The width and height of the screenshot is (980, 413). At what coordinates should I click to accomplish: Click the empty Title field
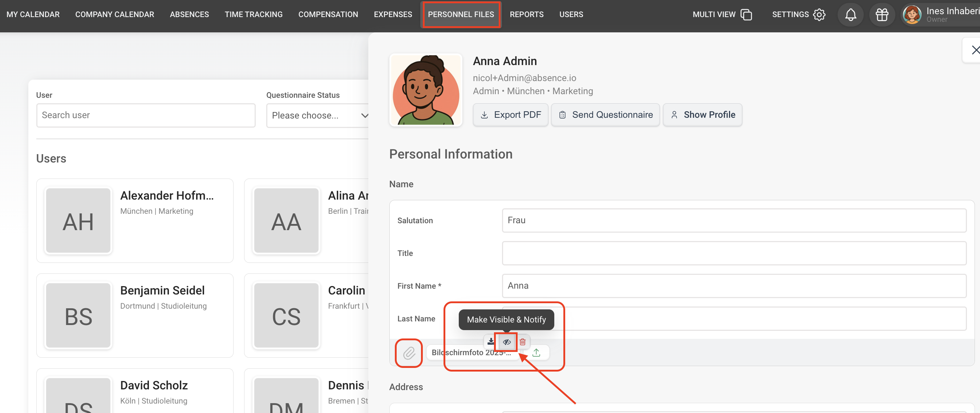tap(734, 253)
